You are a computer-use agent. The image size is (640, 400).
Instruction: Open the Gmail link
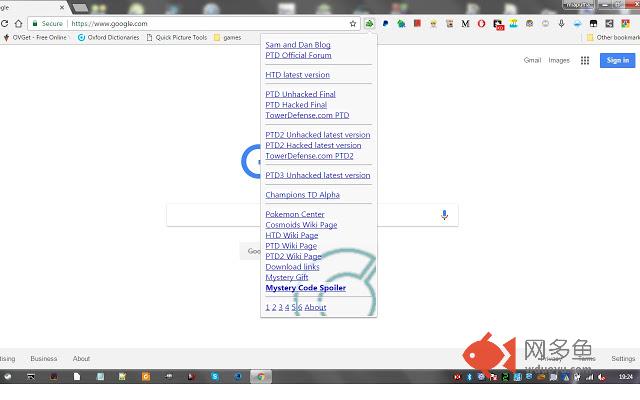[532, 60]
